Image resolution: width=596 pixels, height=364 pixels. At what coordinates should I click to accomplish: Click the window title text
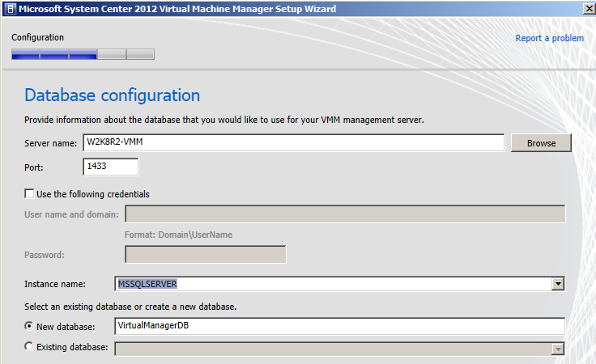(177, 9)
